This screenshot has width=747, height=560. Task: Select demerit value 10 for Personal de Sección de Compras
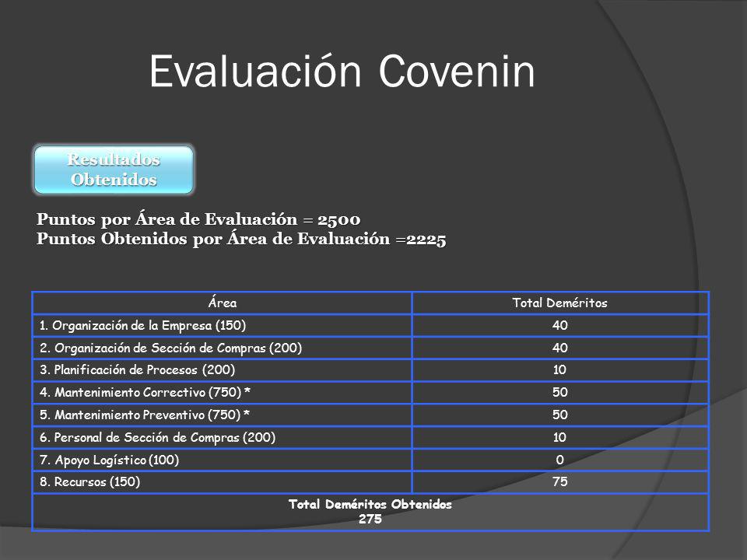[x=559, y=438]
